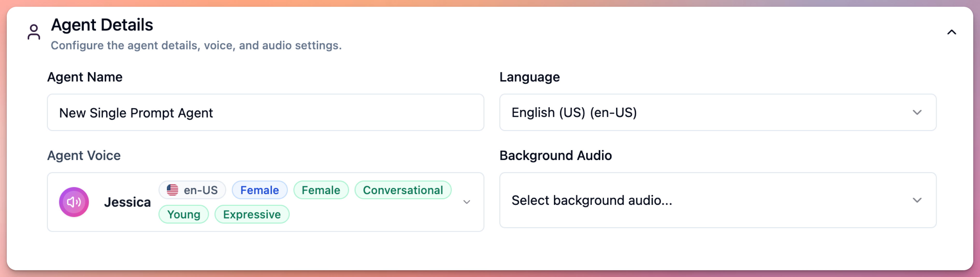
Task: Expand the Agent Voice selector chevron
Action: click(467, 202)
